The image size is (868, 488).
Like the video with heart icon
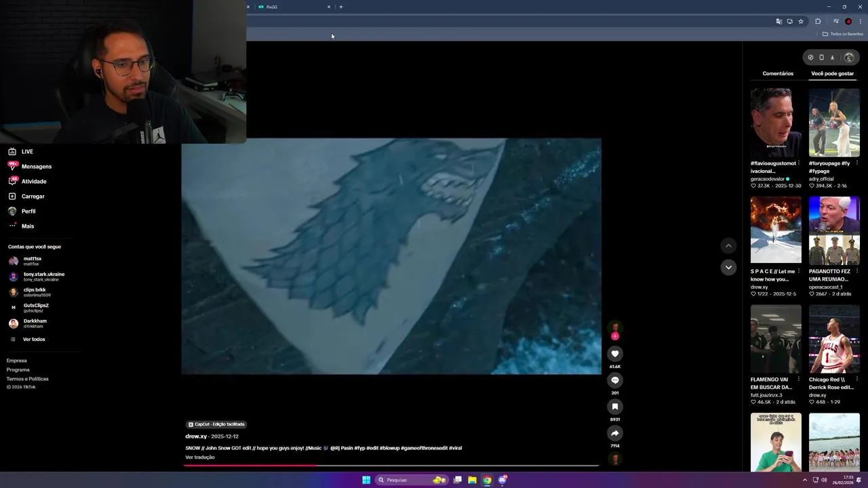pyautogui.click(x=615, y=354)
